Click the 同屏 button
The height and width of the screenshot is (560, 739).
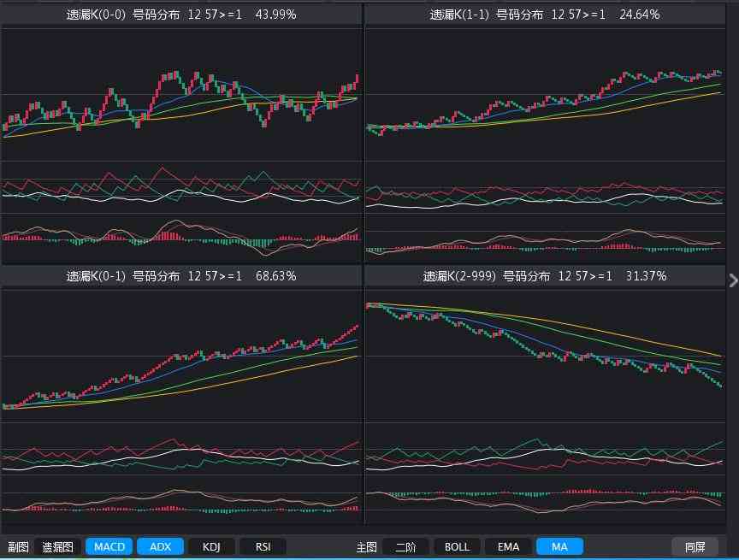pos(695,547)
